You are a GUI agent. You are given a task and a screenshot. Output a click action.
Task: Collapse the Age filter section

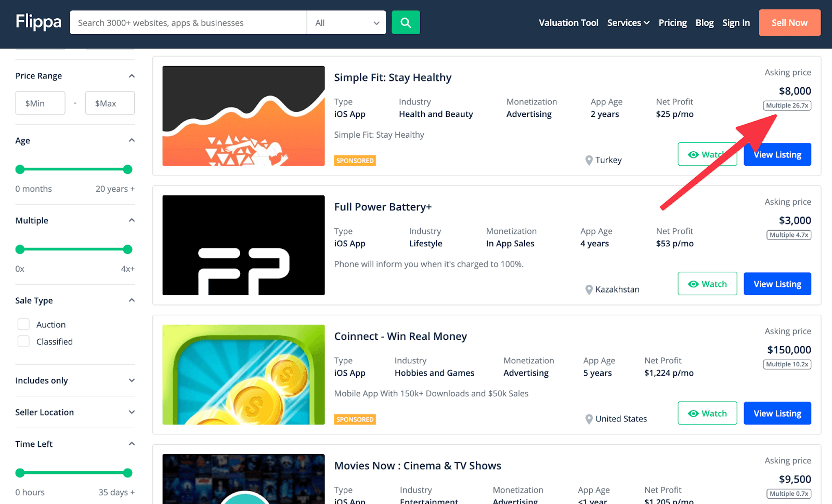(132, 140)
